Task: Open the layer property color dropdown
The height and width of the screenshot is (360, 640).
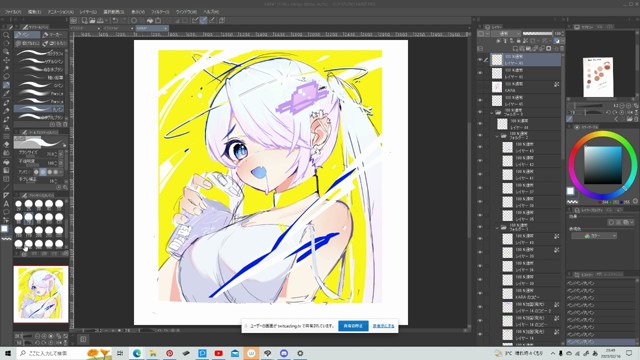Action: click(x=594, y=236)
